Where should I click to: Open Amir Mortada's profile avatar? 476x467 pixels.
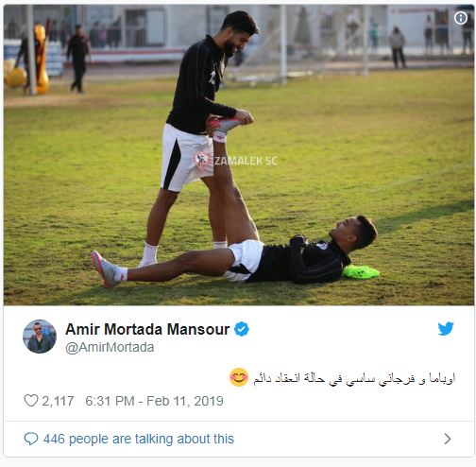(40, 337)
